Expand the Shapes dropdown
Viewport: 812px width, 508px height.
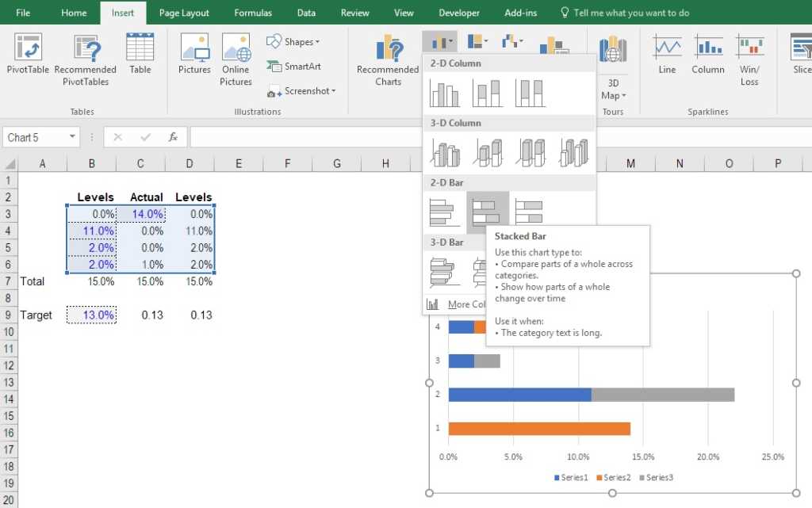pos(294,42)
